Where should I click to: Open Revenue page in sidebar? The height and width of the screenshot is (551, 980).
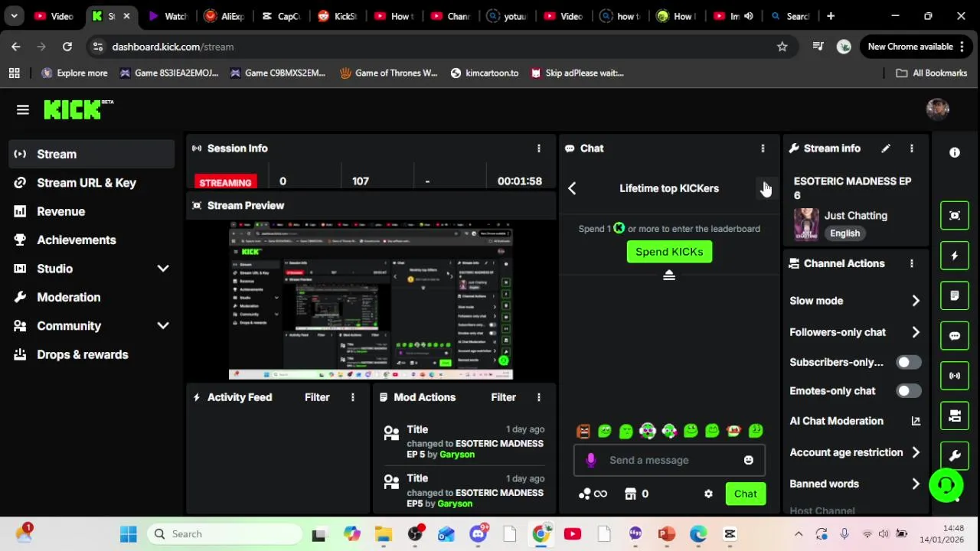pyautogui.click(x=92, y=211)
